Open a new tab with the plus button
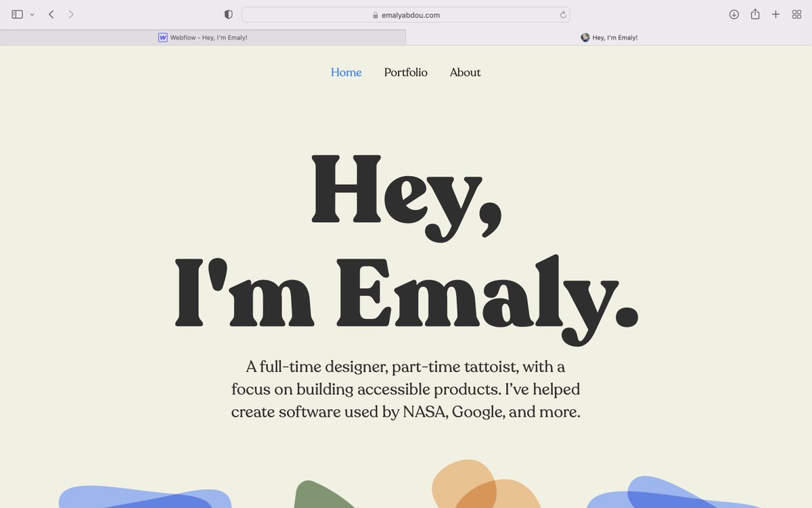The width and height of the screenshot is (812, 508). (x=775, y=14)
